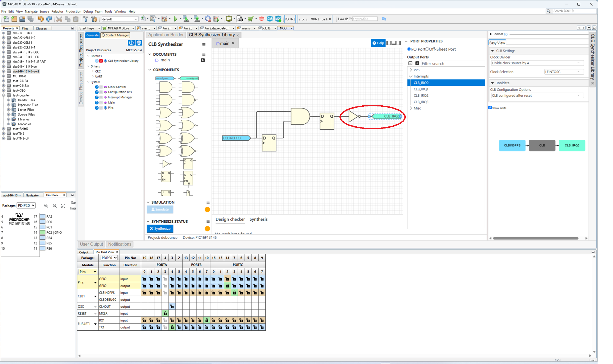Click the Collapse All minus icon in Output Ports
The height and width of the screenshot is (364, 613).
pos(410,63)
